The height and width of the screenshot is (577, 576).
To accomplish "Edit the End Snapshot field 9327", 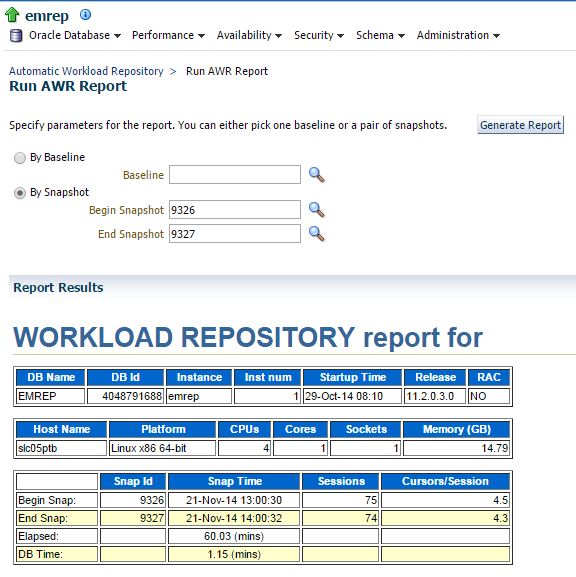I will pyautogui.click(x=235, y=234).
